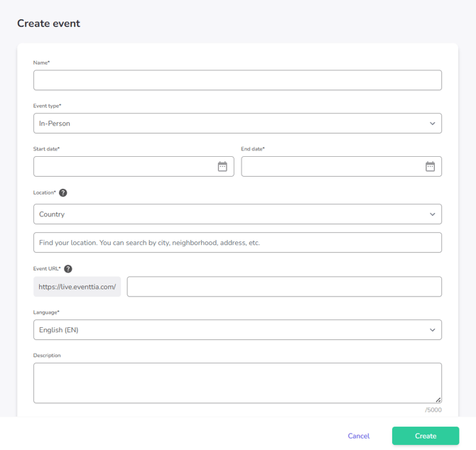Click the https://live.eventtia.com/ URL prefix
The width and height of the screenshot is (476, 450).
(77, 287)
